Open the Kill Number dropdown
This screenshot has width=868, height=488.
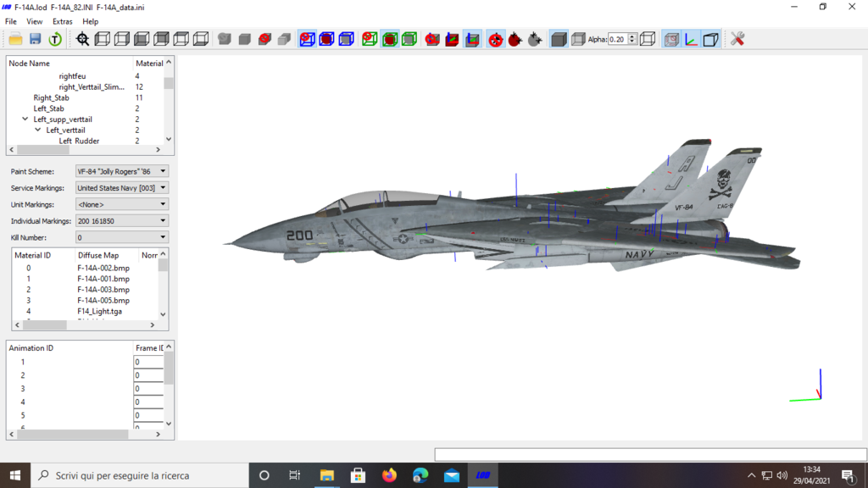(x=122, y=237)
